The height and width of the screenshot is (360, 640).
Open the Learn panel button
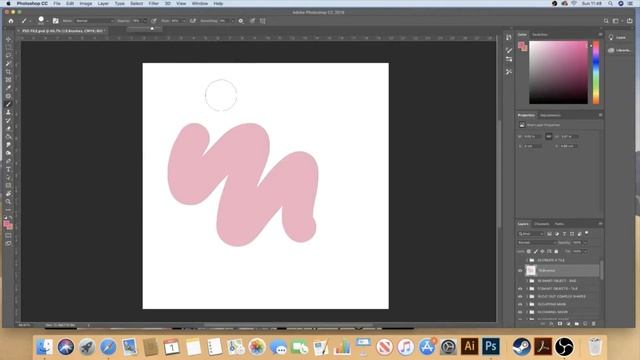click(x=617, y=38)
